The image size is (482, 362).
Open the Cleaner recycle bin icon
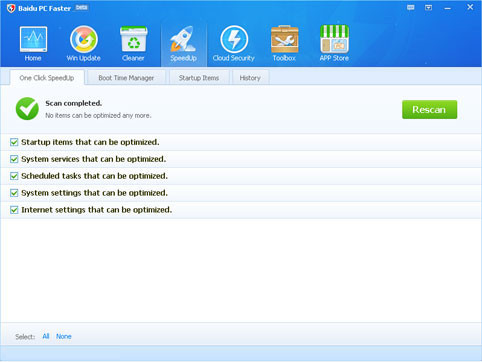point(133,39)
